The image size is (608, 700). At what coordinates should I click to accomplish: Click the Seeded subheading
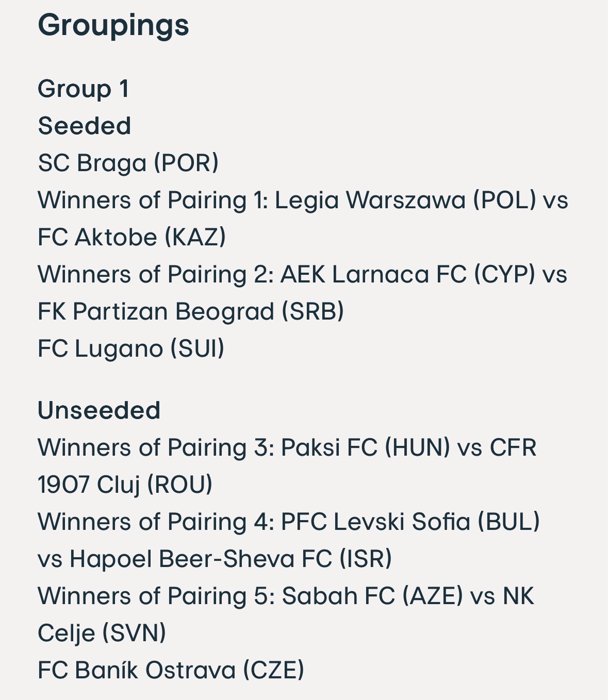85,126
